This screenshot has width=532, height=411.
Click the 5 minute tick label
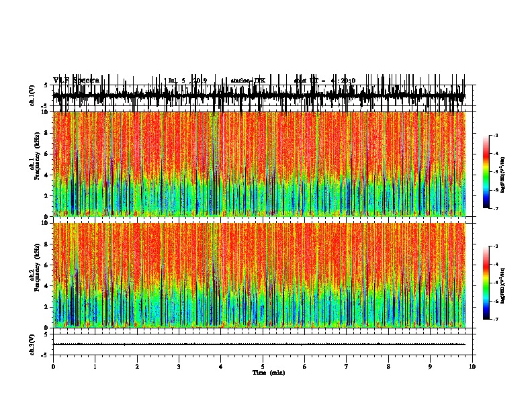tap(263, 366)
